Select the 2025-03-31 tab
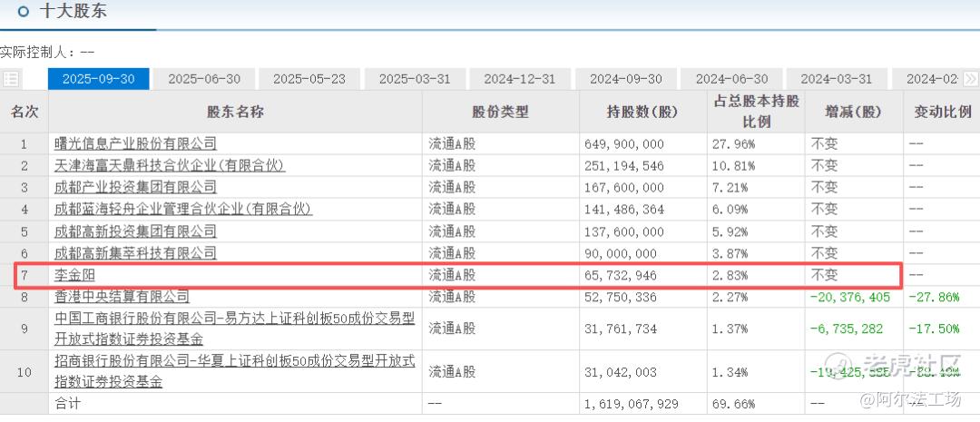Viewport: 980px width, 422px height. [x=415, y=79]
